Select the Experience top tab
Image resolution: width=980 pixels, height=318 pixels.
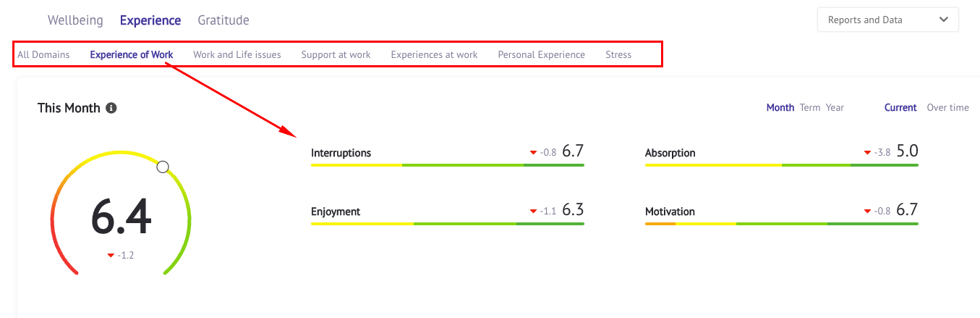coord(150,20)
